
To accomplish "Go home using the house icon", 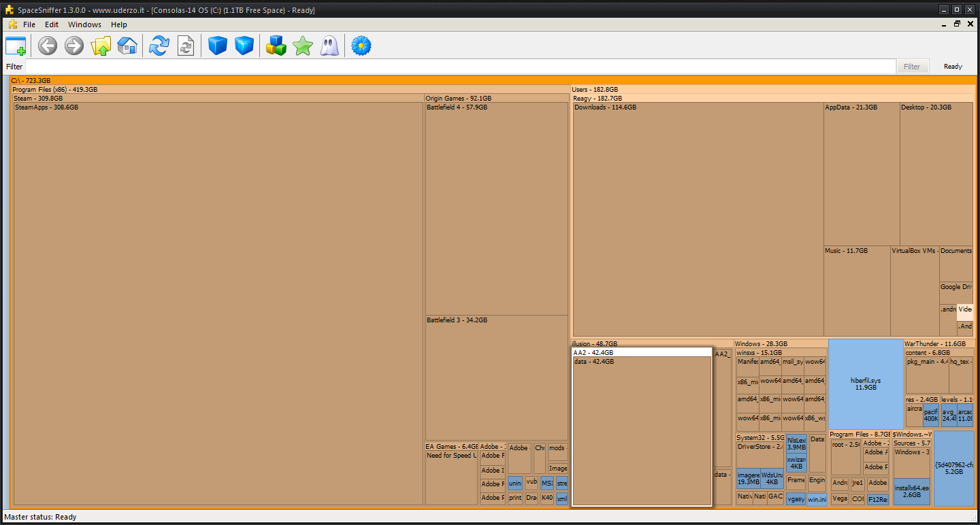I will click(127, 46).
